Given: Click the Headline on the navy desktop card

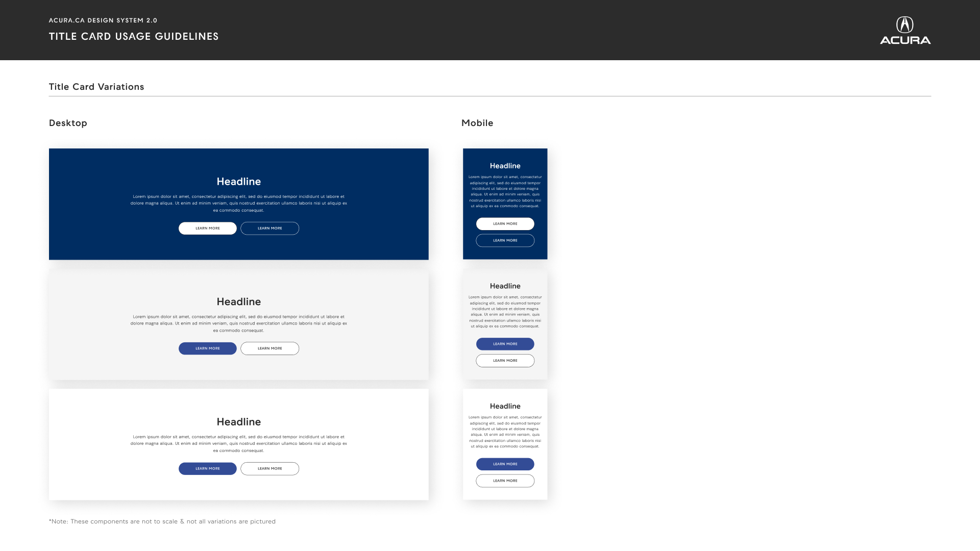Looking at the screenshot, I should pyautogui.click(x=239, y=182).
